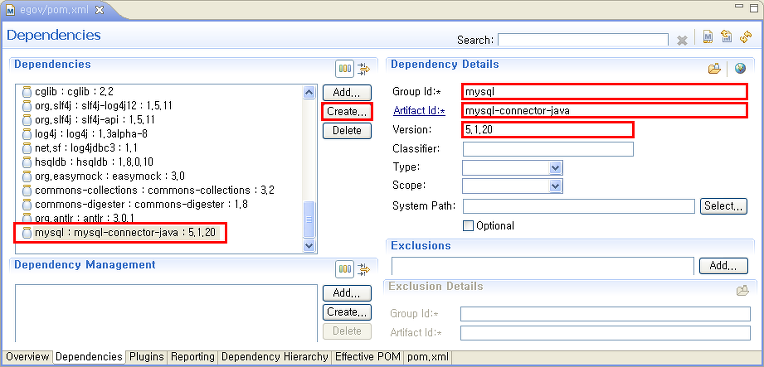Select 'net.sf : log4jdbc3 : 1.1' row
764x367 pixels.
pos(80,148)
